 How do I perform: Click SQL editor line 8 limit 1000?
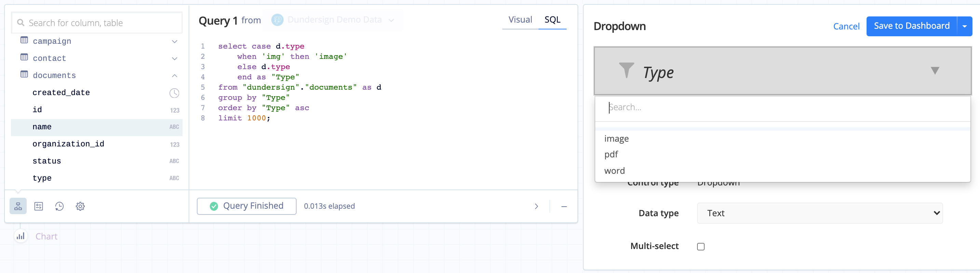(x=244, y=118)
